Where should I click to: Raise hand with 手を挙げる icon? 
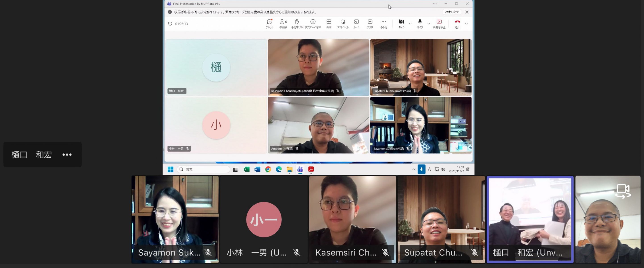(297, 24)
